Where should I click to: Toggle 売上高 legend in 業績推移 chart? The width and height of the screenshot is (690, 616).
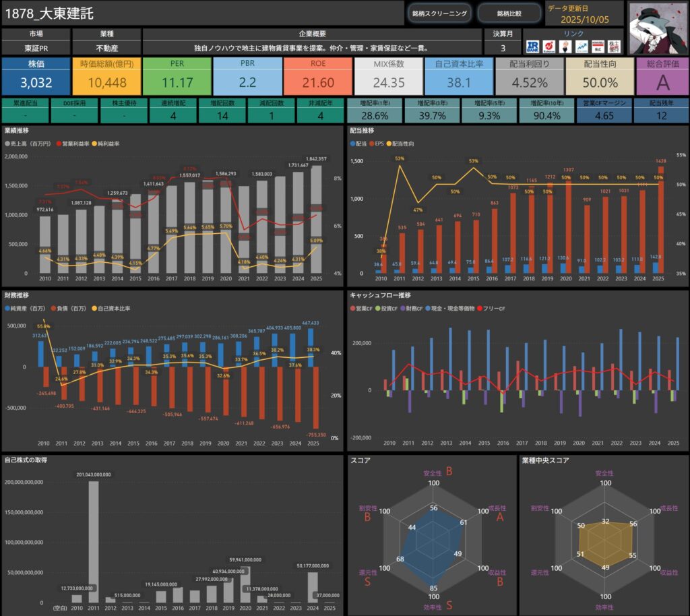tap(24, 144)
